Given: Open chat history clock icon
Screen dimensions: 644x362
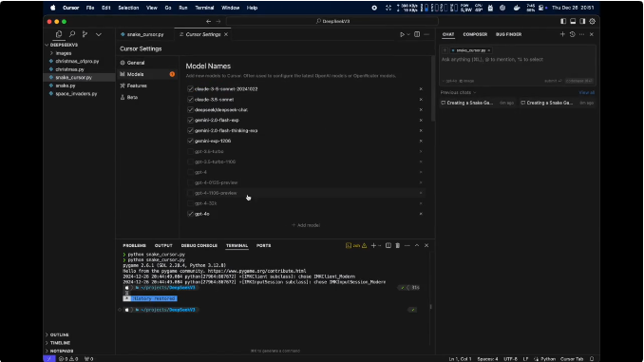Looking at the screenshot, I should (x=572, y=34).
